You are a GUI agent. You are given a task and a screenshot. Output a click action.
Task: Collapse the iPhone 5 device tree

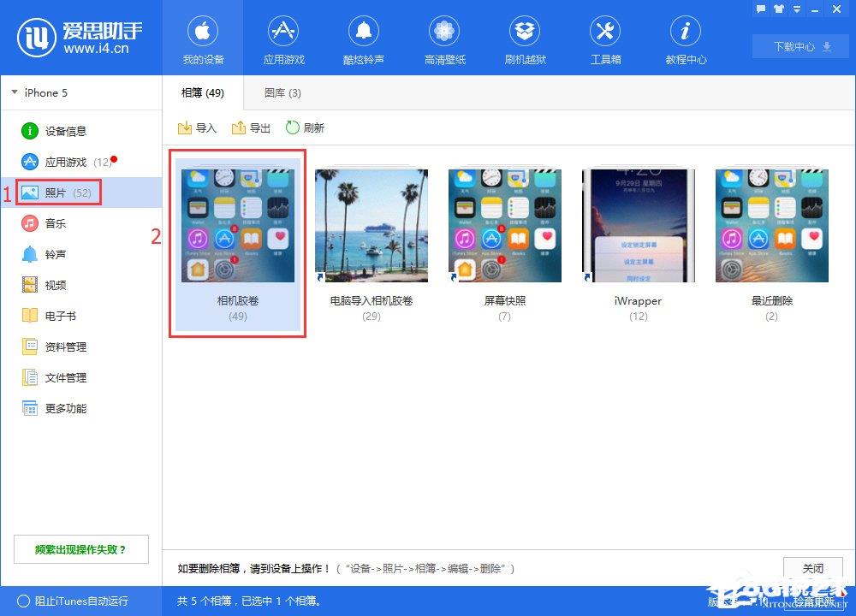click(15, 92)
